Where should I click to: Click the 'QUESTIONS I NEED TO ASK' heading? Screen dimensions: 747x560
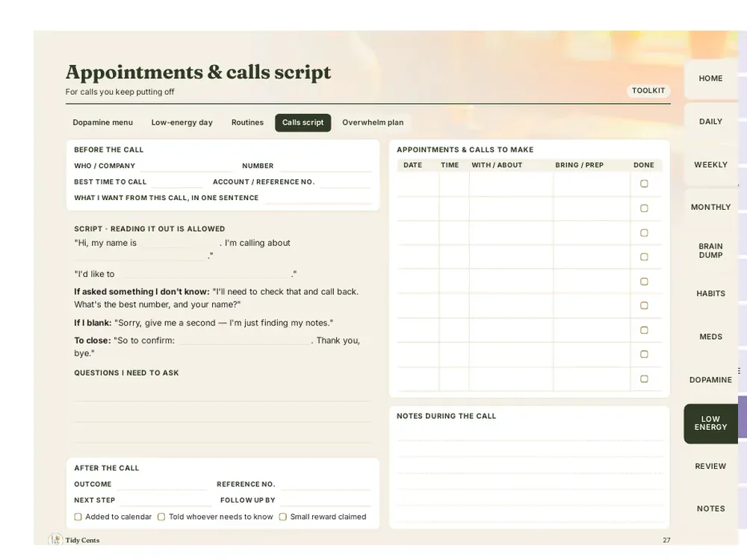[x=126, y=373]
